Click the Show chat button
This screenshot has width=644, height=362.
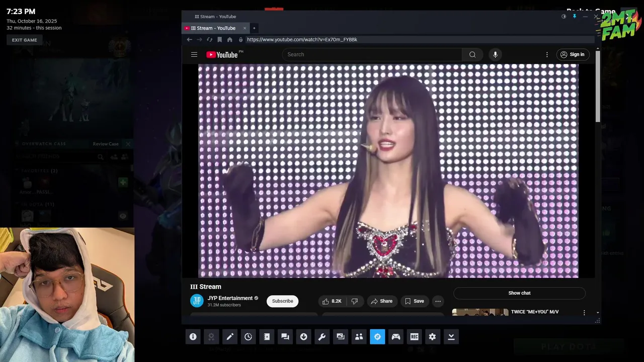coord(519,293)
